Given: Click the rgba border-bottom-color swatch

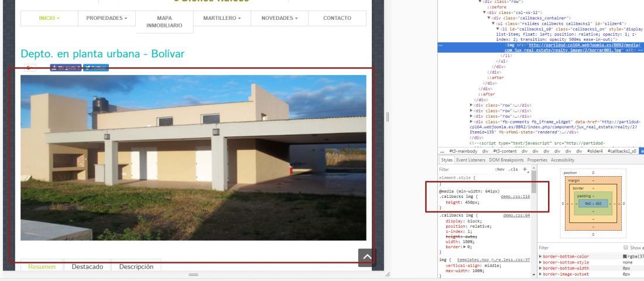Looking at the screenshot, I should [x=625, y=256].
